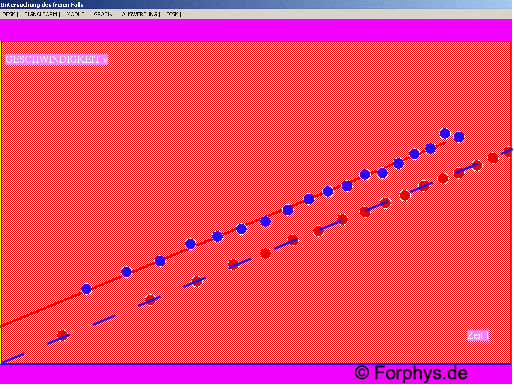Open the second menu bar entry

tap(42, 14)
